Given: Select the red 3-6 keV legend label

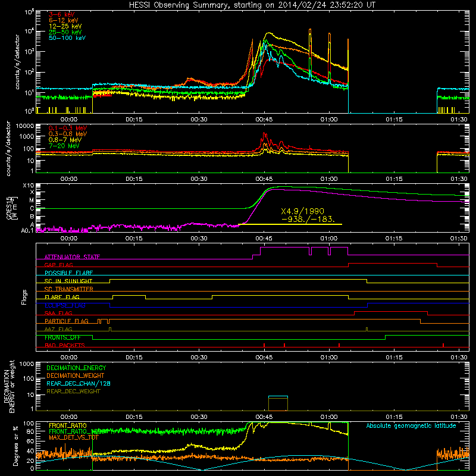Looking at the screenshot, I should point(61,14).
